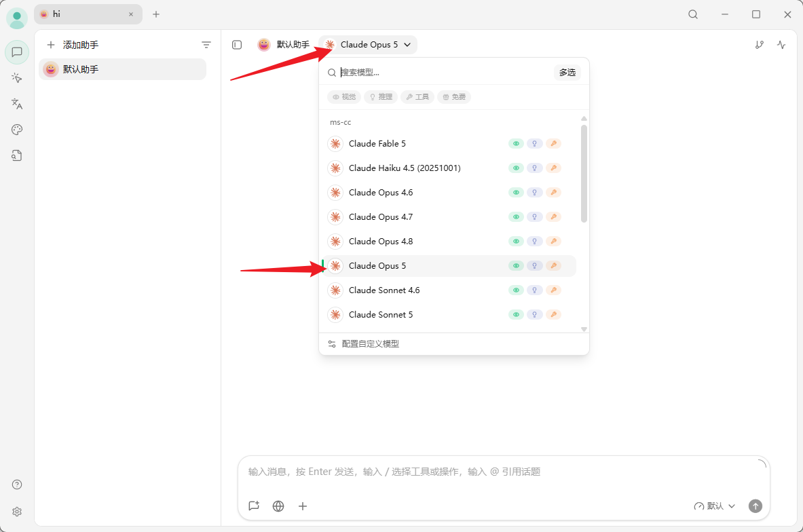Select Claude Sonnet 5 model
Image resolution: width=803 pixels, height=532 pixels.
449,314
